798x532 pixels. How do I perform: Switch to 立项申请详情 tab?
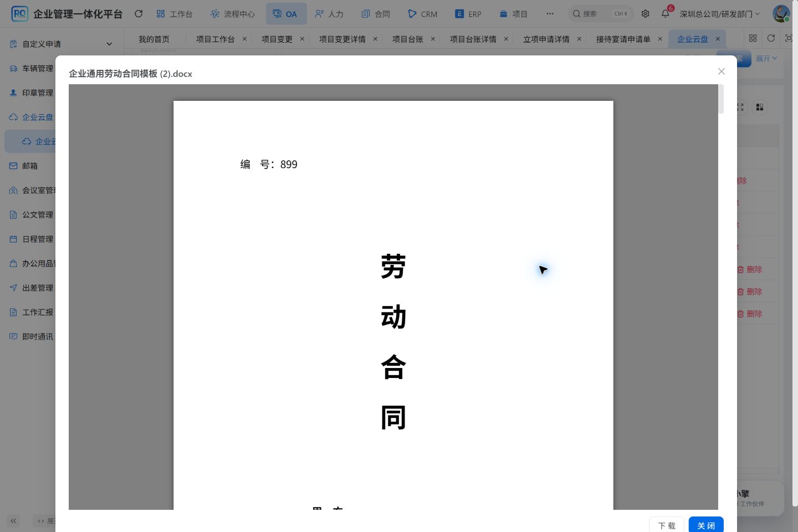tap(546, 39)
